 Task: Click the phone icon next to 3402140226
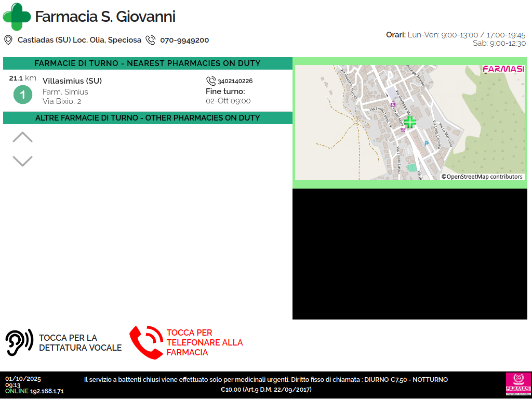[x=211, y=81]
